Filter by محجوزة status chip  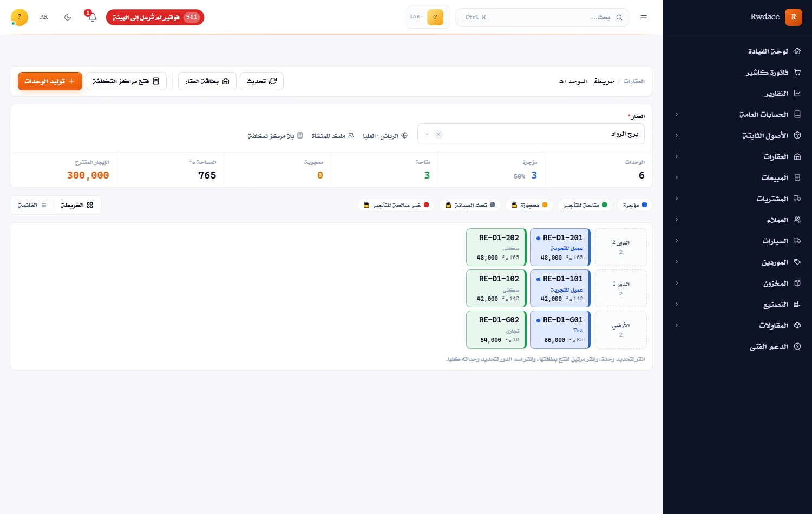click(x=529, y=206)
